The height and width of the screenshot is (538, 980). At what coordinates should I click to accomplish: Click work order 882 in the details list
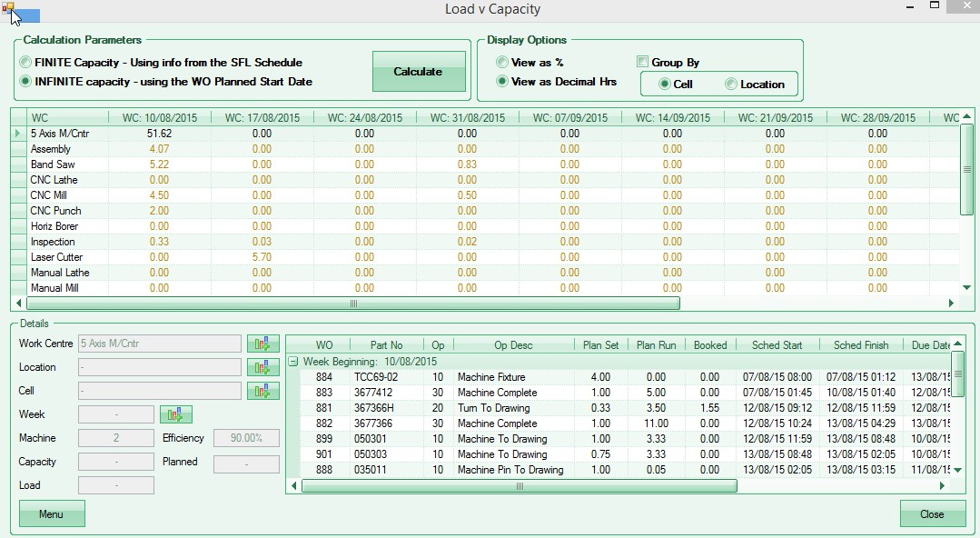pos(324,423)
